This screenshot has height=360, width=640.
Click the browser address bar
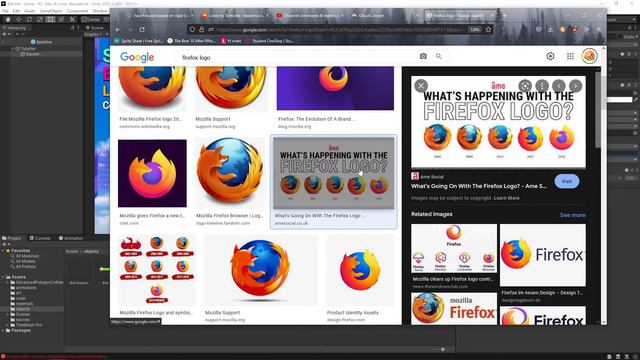pyautogui.click(x=339, y=30)
